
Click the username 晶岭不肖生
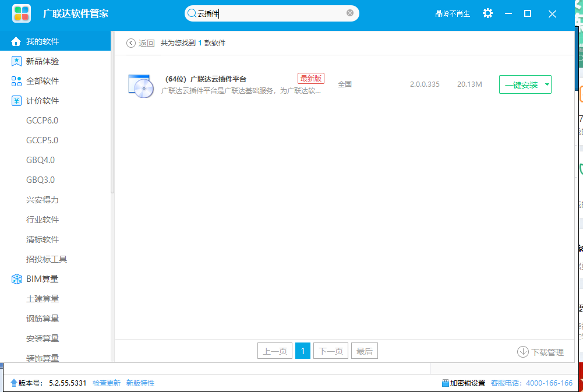coord(453,14)
